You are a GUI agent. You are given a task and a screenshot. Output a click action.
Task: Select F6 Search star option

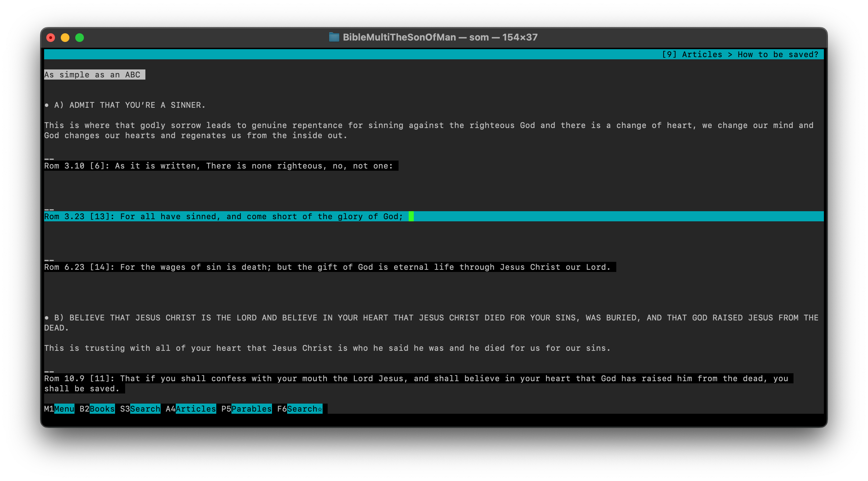click(x=300, y=409)
